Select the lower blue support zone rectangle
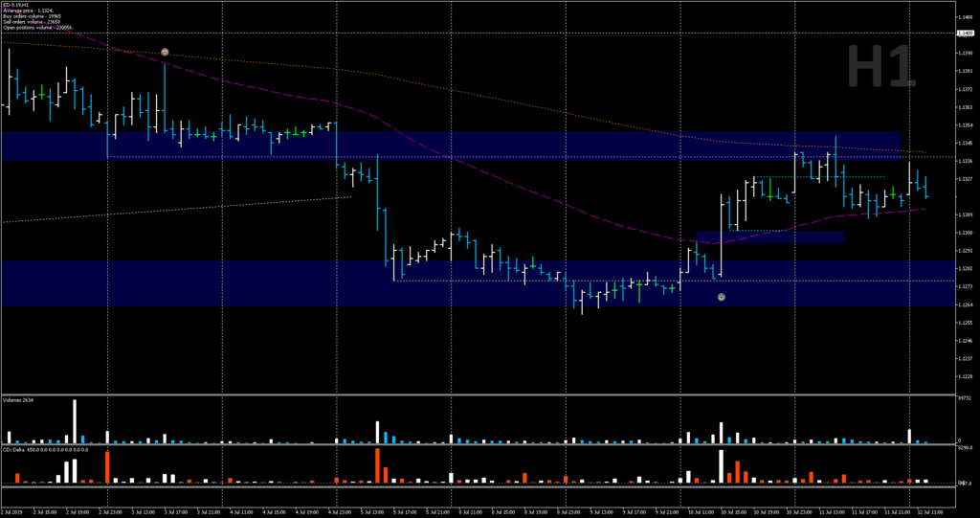Screen dimensions: 980x518 tap(450, 282)
